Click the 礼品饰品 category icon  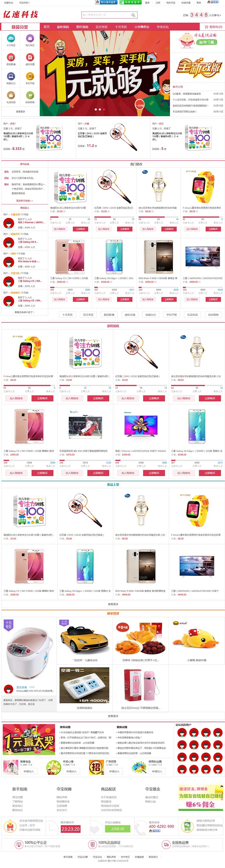(x=11, y=95)
